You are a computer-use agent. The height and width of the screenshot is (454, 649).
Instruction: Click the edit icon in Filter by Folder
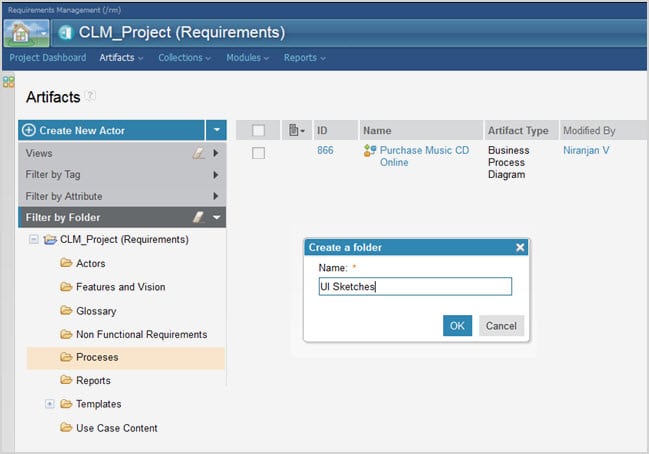pyautogui.click(x=198, y=217)
